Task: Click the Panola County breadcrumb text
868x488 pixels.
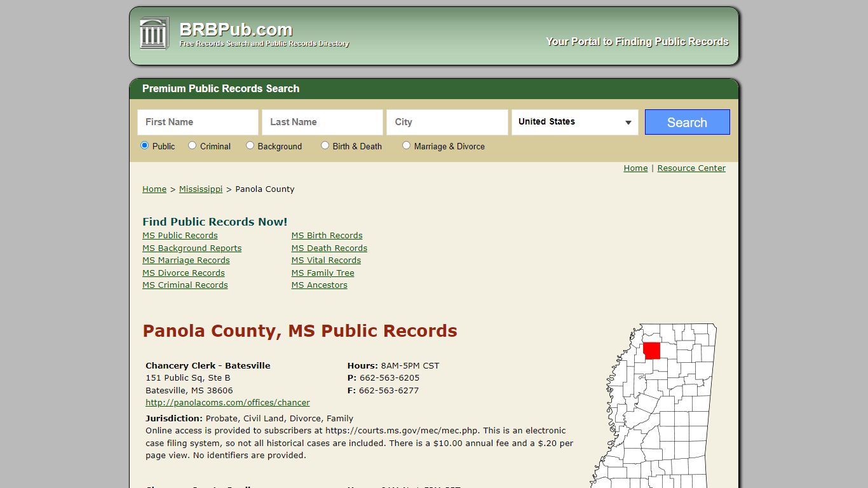Action: (265, 189)
